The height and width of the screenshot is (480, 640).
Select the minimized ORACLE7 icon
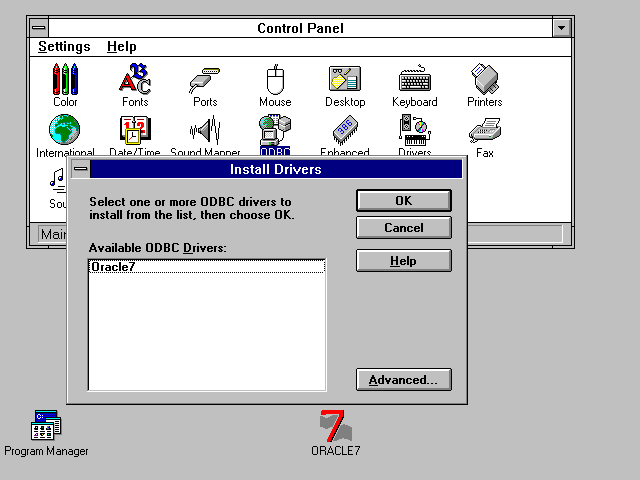tap(335, 427)
